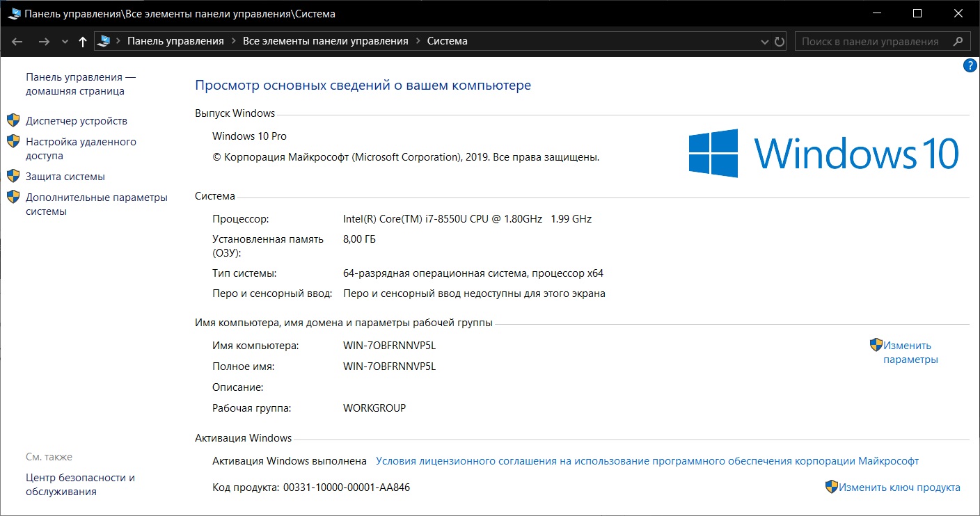Viewport: 980px width, 516px height.
Task: Go up one level with up arrow
Action: (x=82, y=42)
